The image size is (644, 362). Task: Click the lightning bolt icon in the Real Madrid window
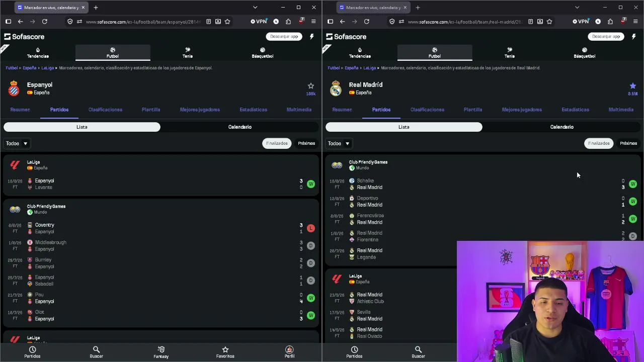[x=634, y=36]
